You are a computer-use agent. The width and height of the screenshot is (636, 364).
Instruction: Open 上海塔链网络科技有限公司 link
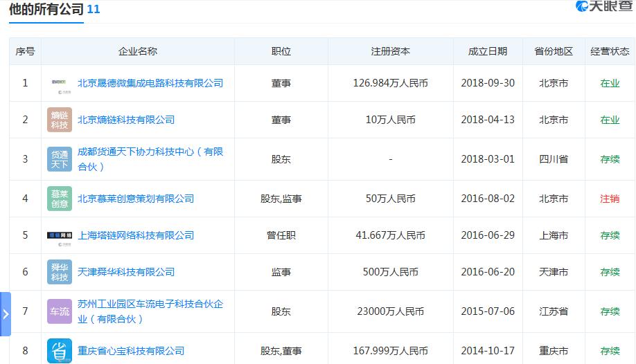coord(136,235)
